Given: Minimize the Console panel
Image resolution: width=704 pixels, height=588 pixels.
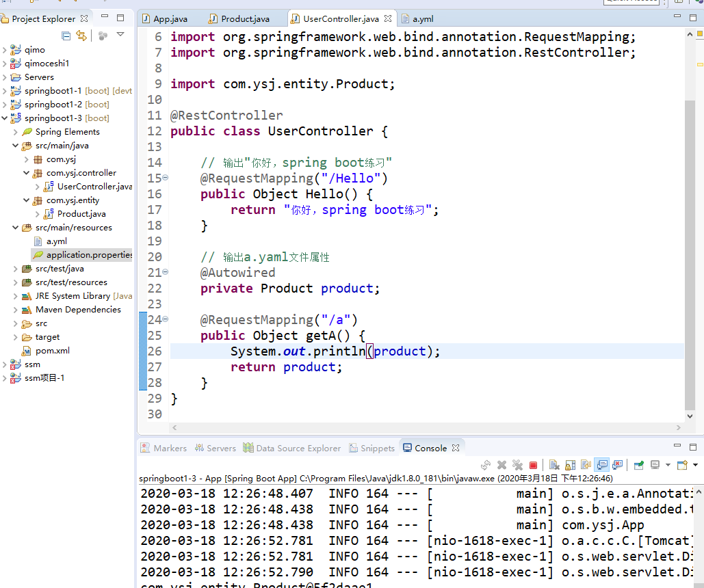Looking at the screenshot, I should pyautogui.click(x=677, y=445).
